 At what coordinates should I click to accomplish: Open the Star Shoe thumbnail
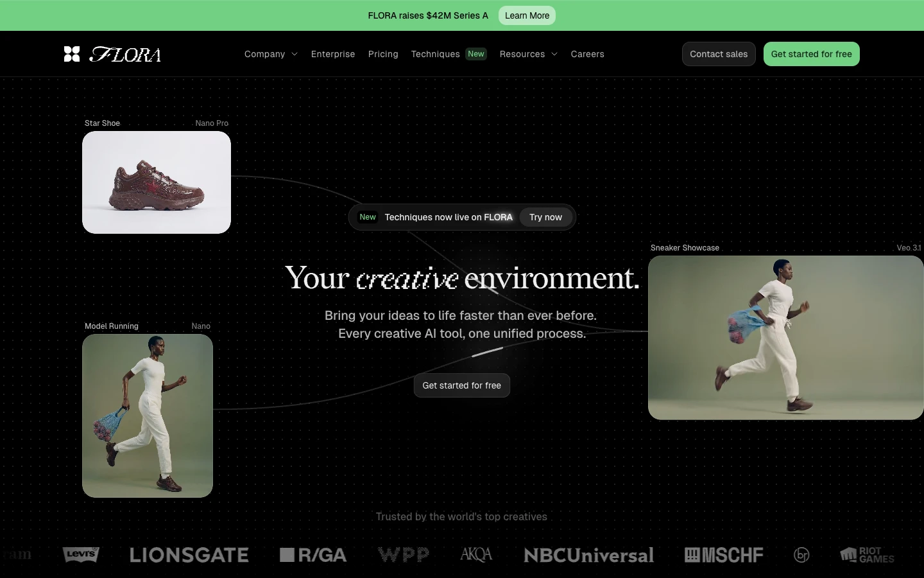click(157, 182)
